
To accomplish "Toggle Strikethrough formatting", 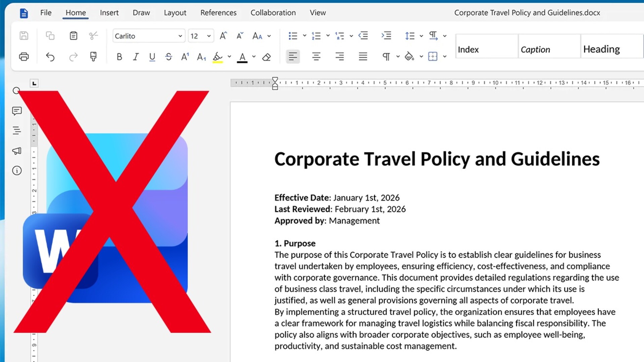I will [168, 57].
